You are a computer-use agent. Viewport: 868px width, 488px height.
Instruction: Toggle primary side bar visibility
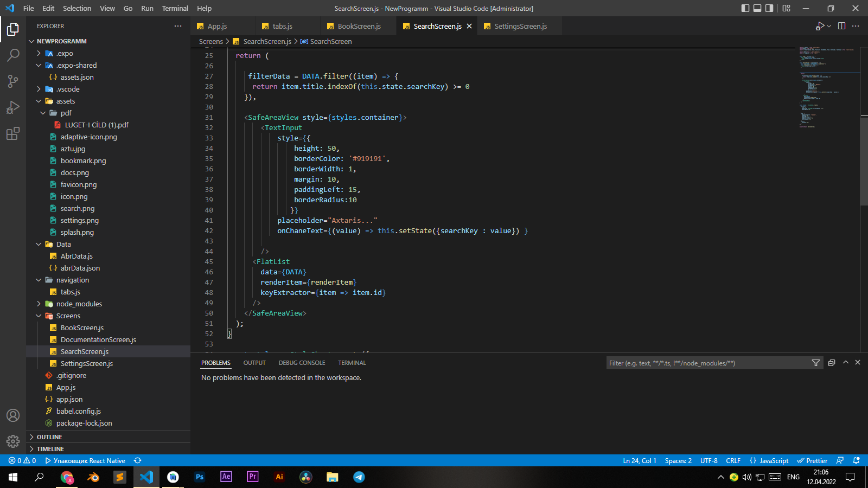click(x=745, y=8)
